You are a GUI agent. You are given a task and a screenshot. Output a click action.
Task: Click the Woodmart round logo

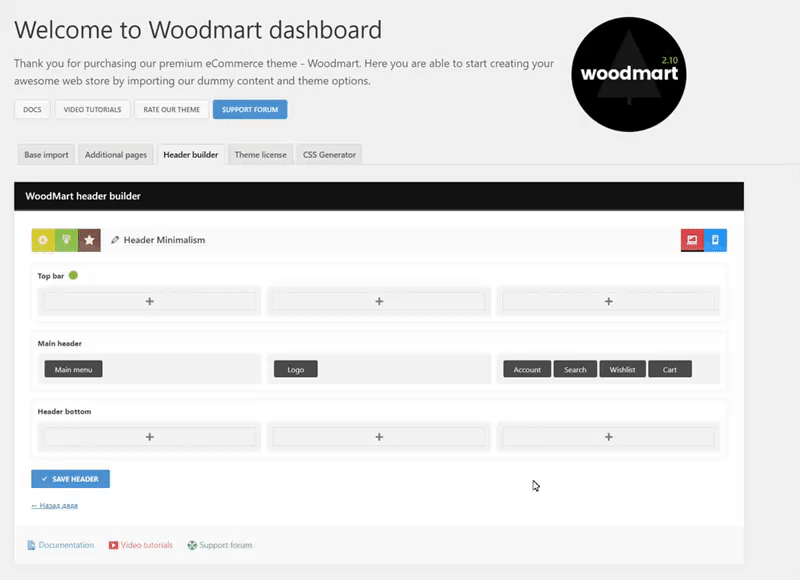coord(629,74)
